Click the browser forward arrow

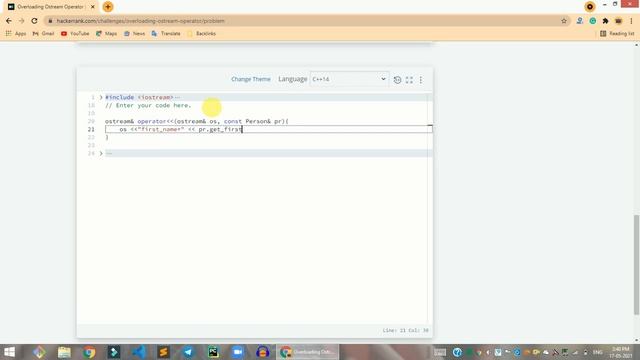[22, 21]
